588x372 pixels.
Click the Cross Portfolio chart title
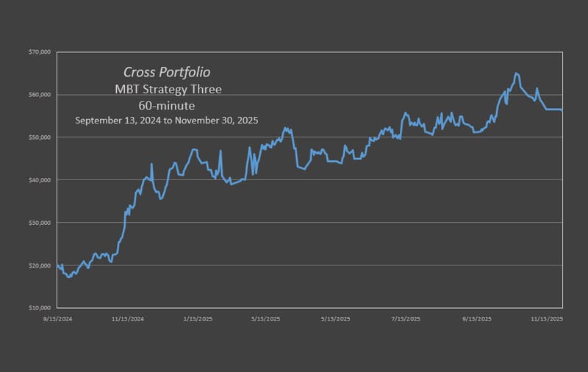(168, 73)
